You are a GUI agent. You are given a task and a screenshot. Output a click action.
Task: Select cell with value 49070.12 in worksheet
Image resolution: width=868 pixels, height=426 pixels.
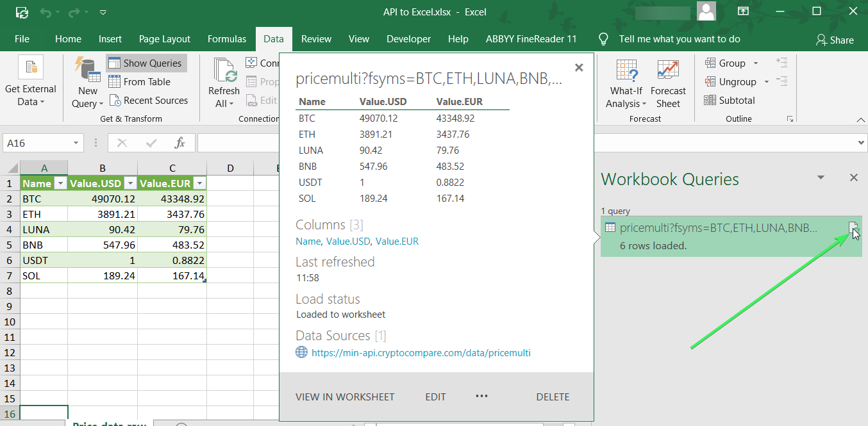(x=103, y=199)
